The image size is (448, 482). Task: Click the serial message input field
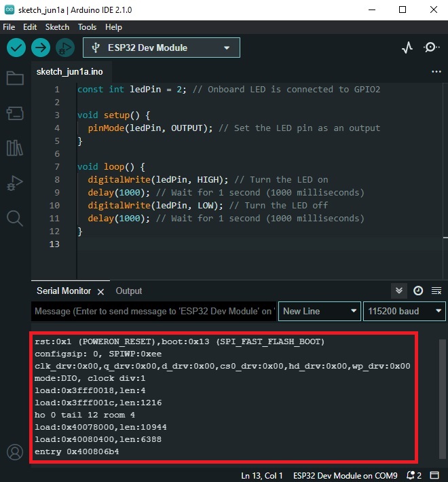(x=153, y=311)
